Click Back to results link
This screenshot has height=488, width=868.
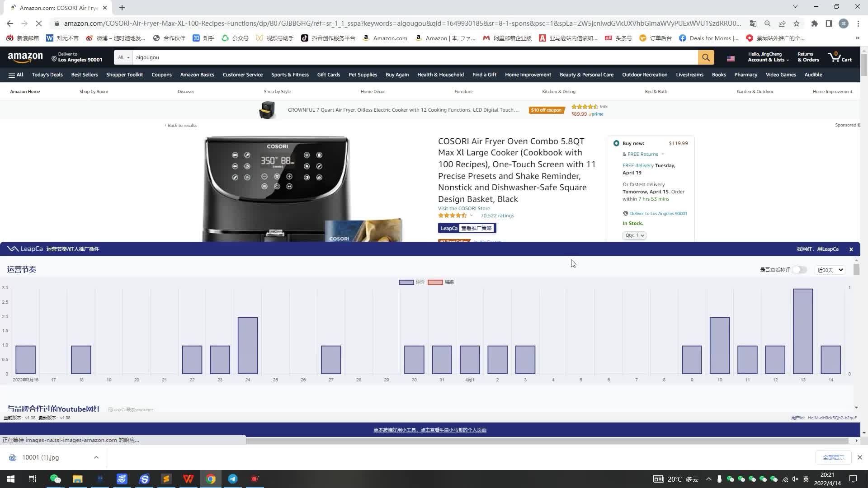tap(182, 126)
